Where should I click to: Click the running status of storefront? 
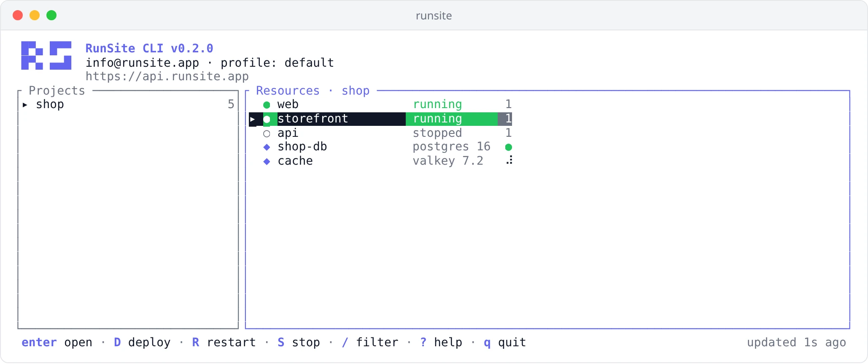coord(437,119)
